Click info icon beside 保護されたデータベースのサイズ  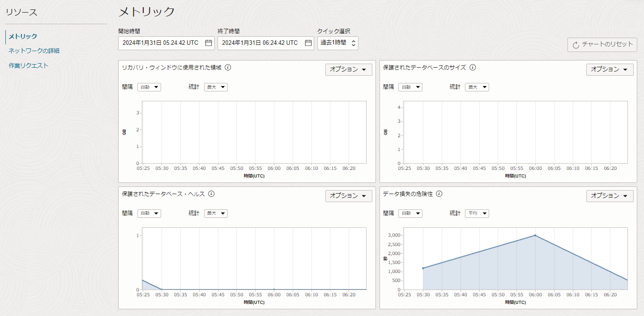coord(473,68)
